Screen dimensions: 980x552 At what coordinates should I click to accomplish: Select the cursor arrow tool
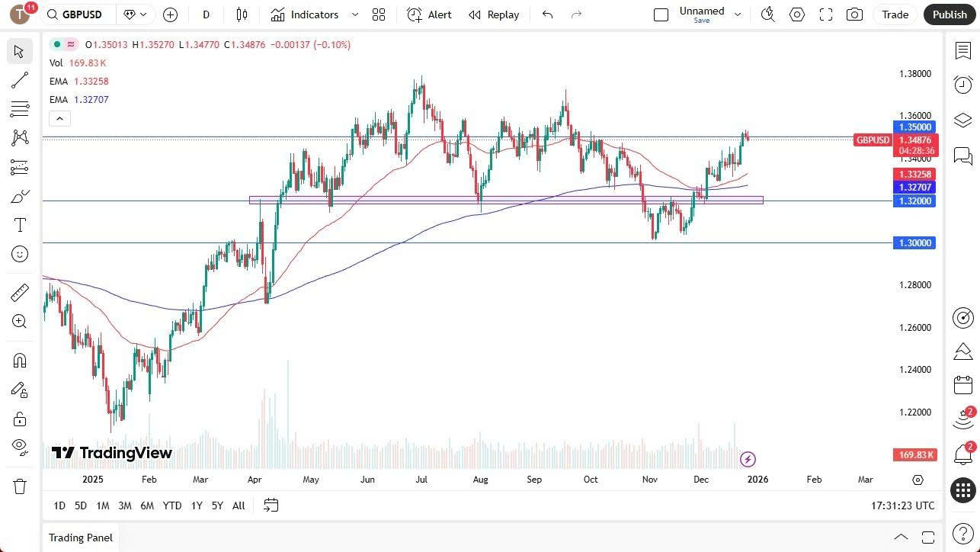click(19, 51)
